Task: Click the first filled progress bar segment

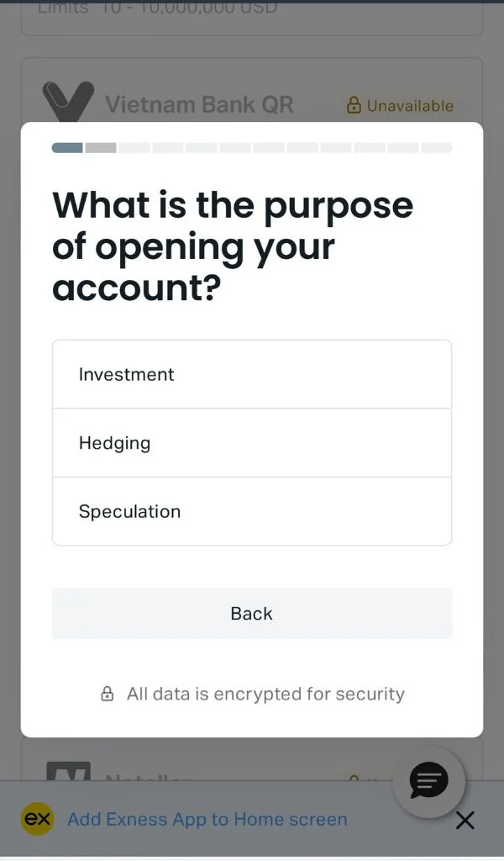Action: click(67, 146)
